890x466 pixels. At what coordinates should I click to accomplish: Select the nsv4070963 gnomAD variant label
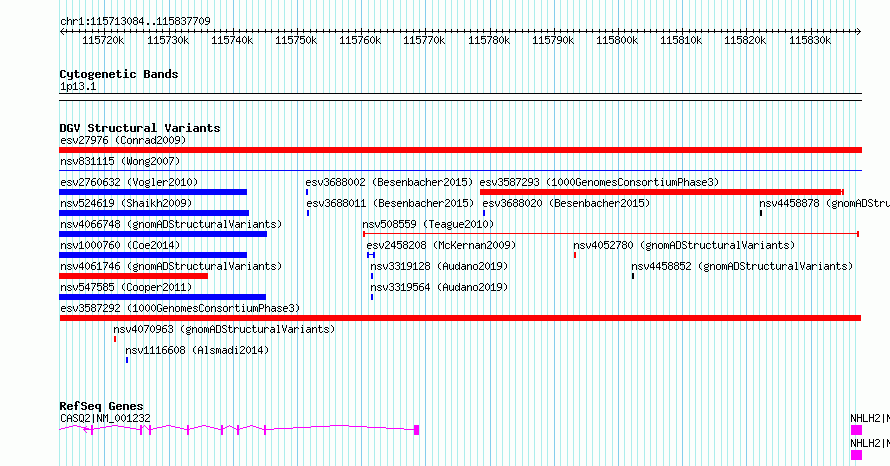pyautogui.click(x=224, y=329)
